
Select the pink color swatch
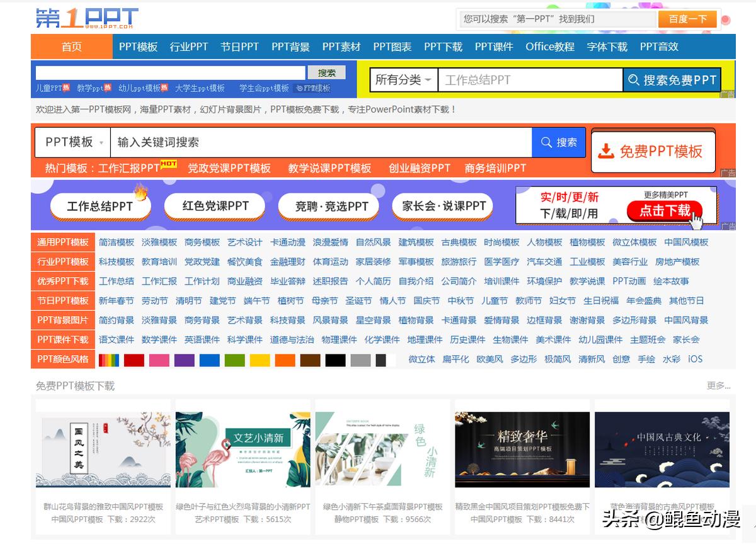(x=159, y=360)
